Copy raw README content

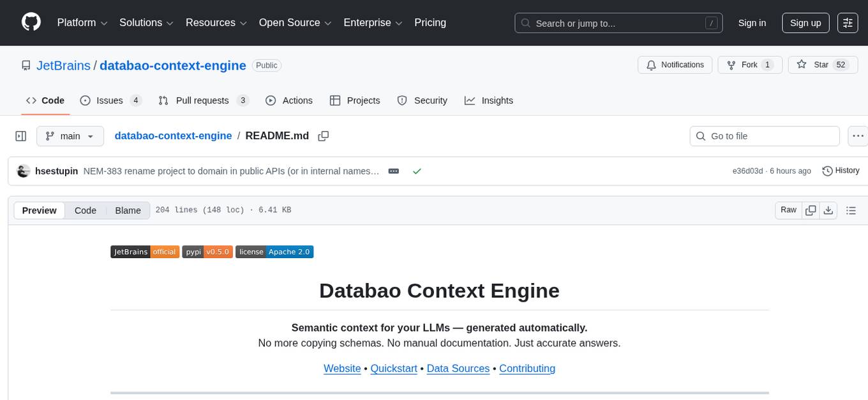tap(810, 210)
